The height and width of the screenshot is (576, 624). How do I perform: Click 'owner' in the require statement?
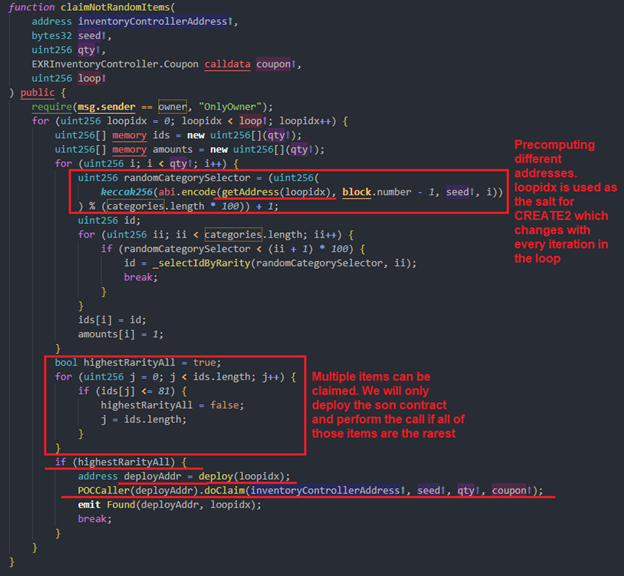(172, 107)
